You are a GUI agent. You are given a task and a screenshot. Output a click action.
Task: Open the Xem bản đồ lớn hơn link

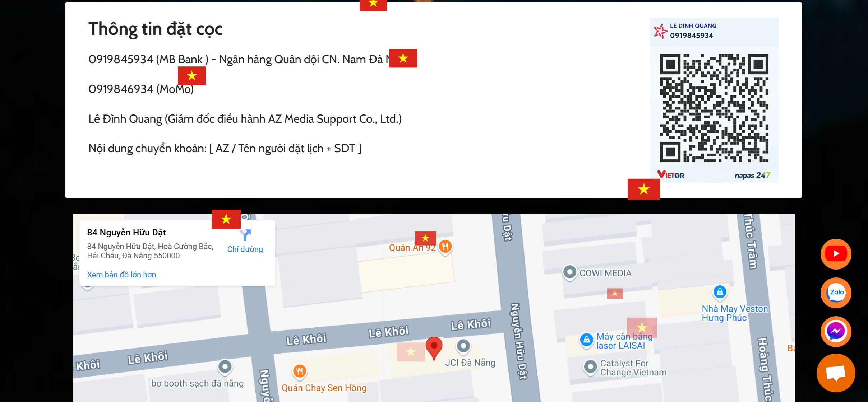click(x=121, y=275)
